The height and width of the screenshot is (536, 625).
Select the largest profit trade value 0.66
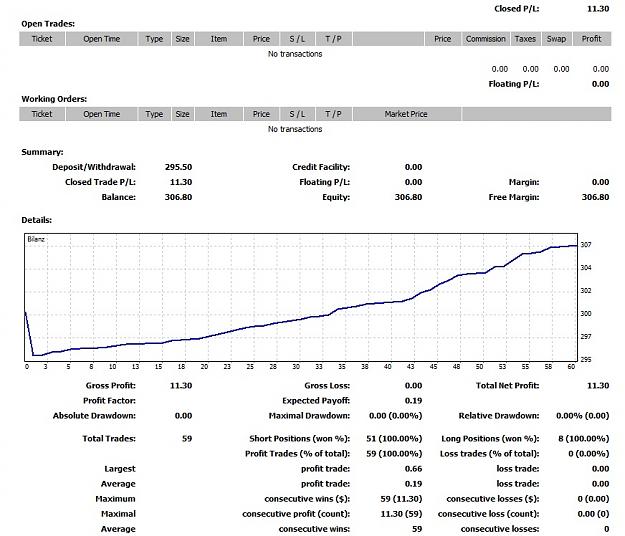pos(413,469)
